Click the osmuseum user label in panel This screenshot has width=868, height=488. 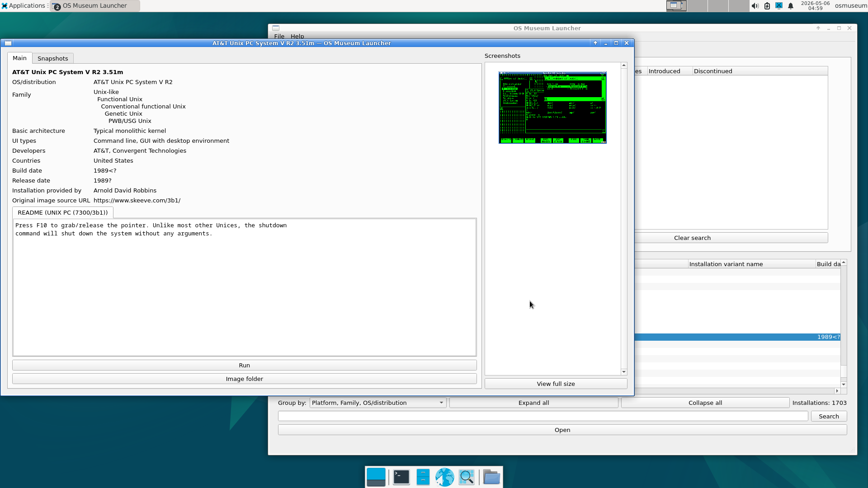click(851, 6)
